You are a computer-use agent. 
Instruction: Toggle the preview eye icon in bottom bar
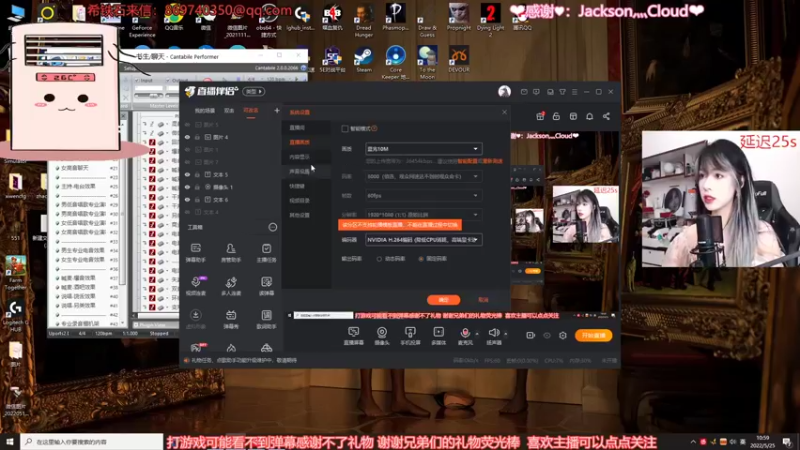point(547,335)
